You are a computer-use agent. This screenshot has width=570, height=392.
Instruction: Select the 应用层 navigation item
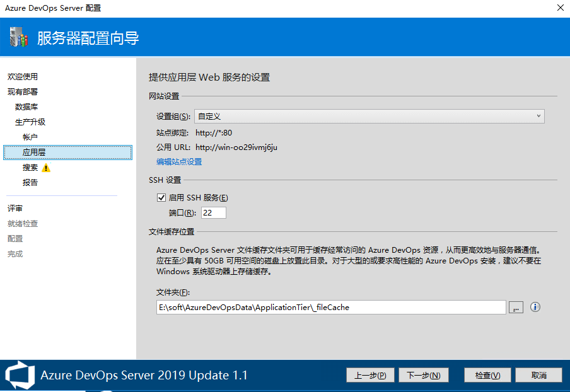[x=34, y=153]
